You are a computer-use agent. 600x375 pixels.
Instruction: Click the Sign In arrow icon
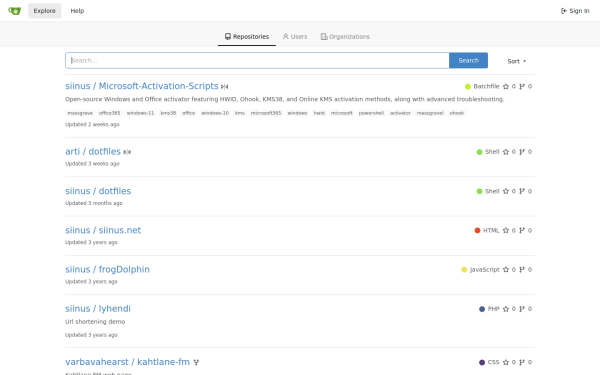pos(564,11)
